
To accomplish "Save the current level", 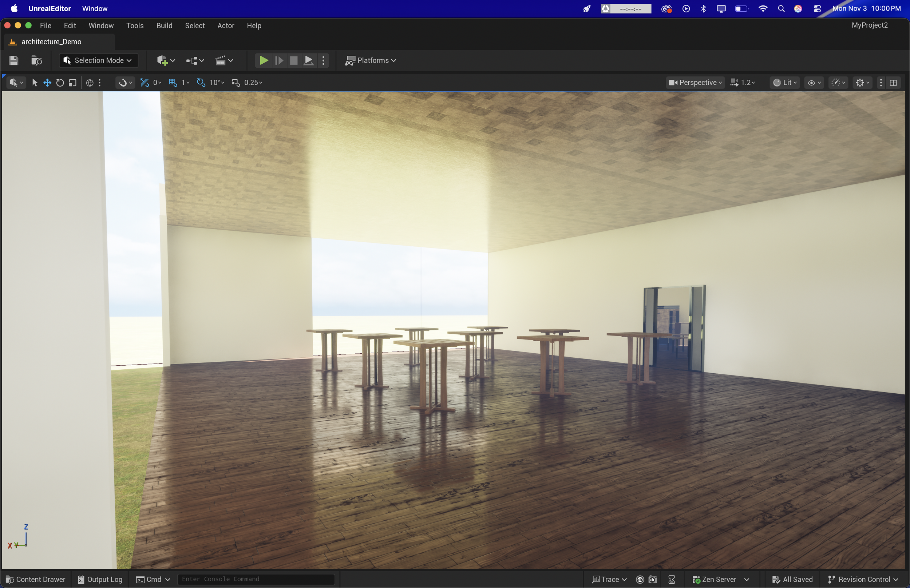I will (x=14, y=60).
